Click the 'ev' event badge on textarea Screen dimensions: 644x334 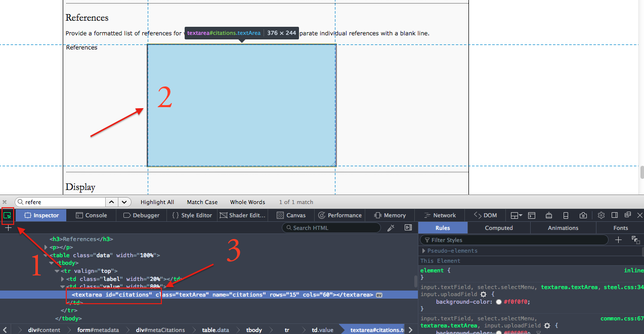pos(379,295)
